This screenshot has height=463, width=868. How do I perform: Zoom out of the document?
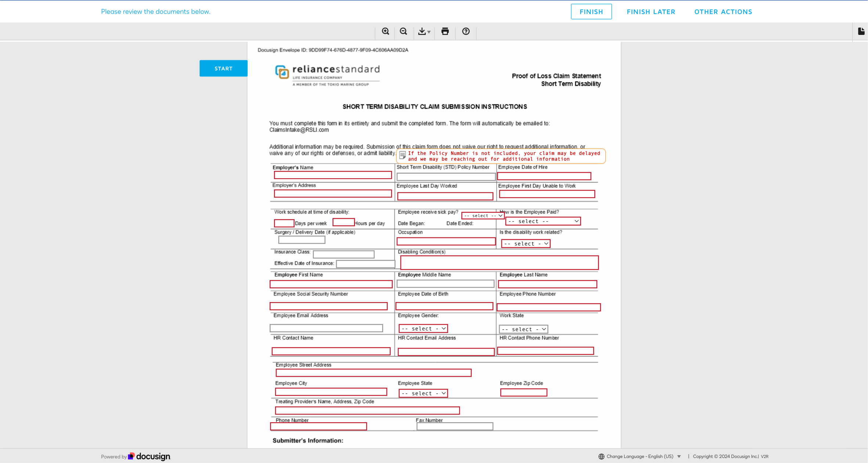tap(403, 32)
